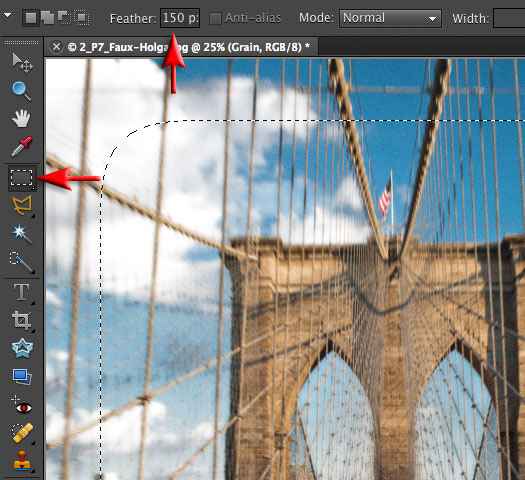Choose New Selection mode icon
Viewport: 525px width, 480px height.
pyautogui.click(x=31, y=18)
